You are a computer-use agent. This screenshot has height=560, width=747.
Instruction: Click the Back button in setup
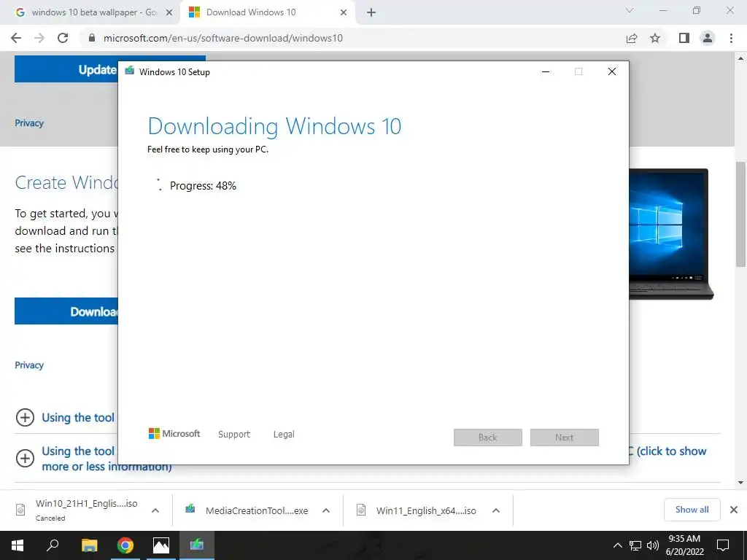tap(488, 437)
